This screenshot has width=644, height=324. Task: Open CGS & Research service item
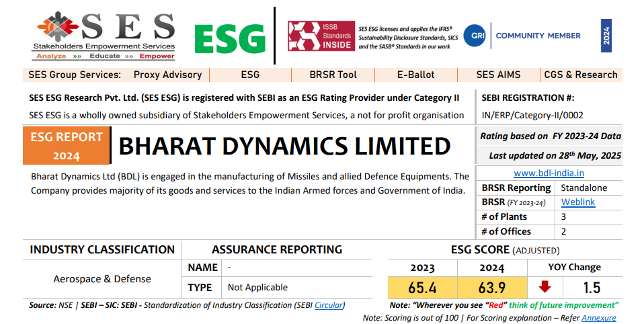580,75
